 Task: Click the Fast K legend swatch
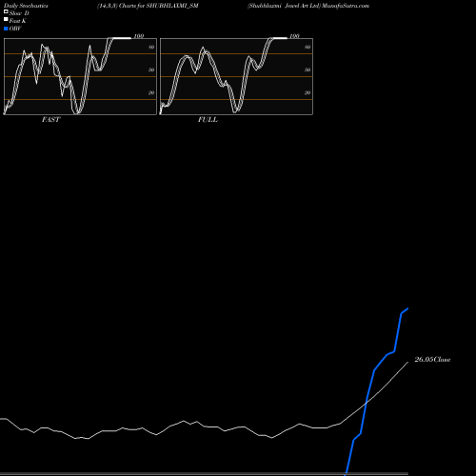tap(6, 19)
